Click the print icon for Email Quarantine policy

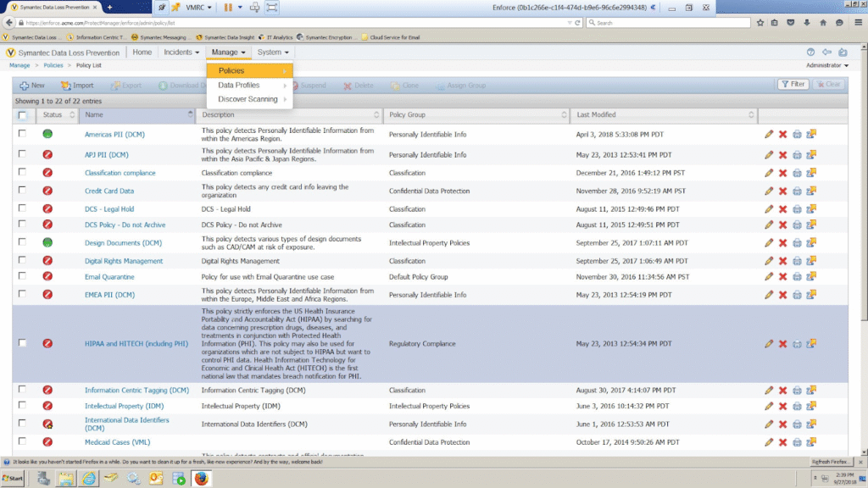coord(797,277)
